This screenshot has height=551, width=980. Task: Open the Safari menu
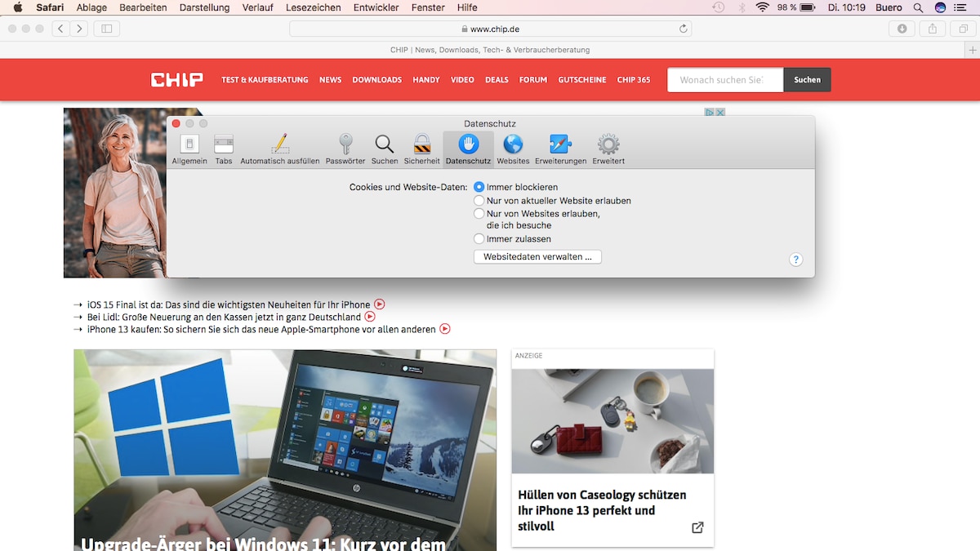pyautogui.click(x=50, y=7)
